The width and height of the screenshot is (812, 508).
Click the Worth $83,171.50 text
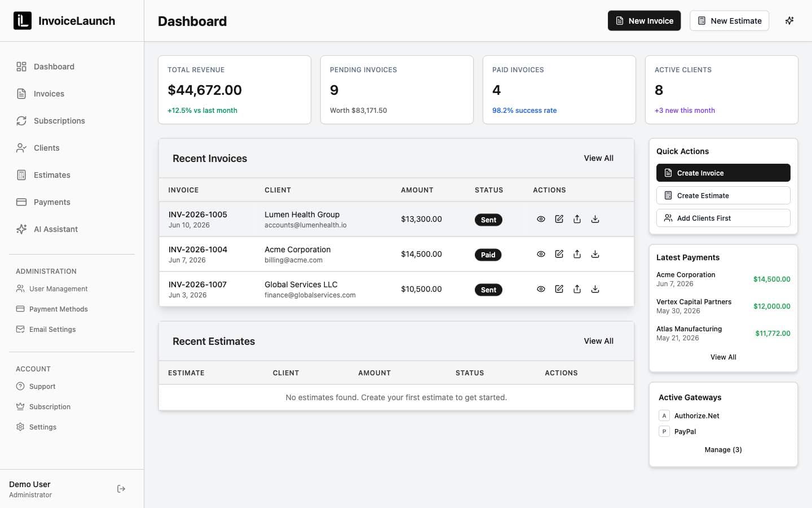(x=358, y=110)
